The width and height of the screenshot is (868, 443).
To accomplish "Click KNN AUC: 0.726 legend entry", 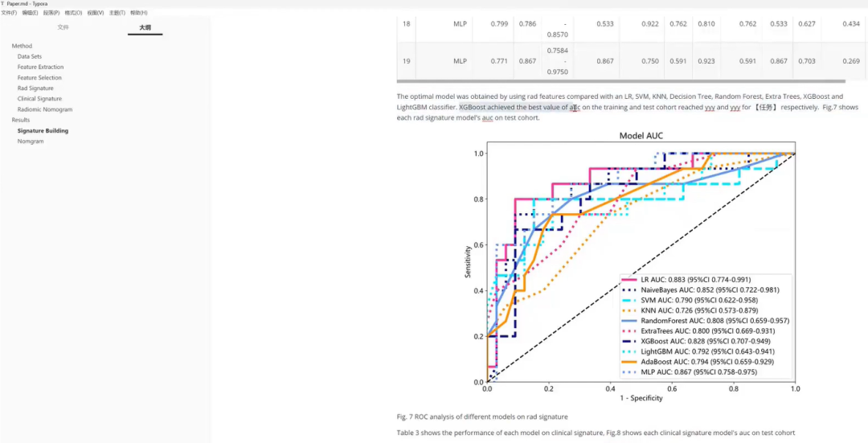I will click(x=691, y=310).
